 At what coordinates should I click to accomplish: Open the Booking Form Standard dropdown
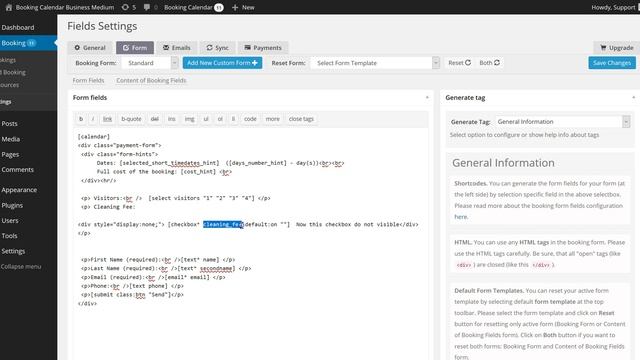click(150, 63)
